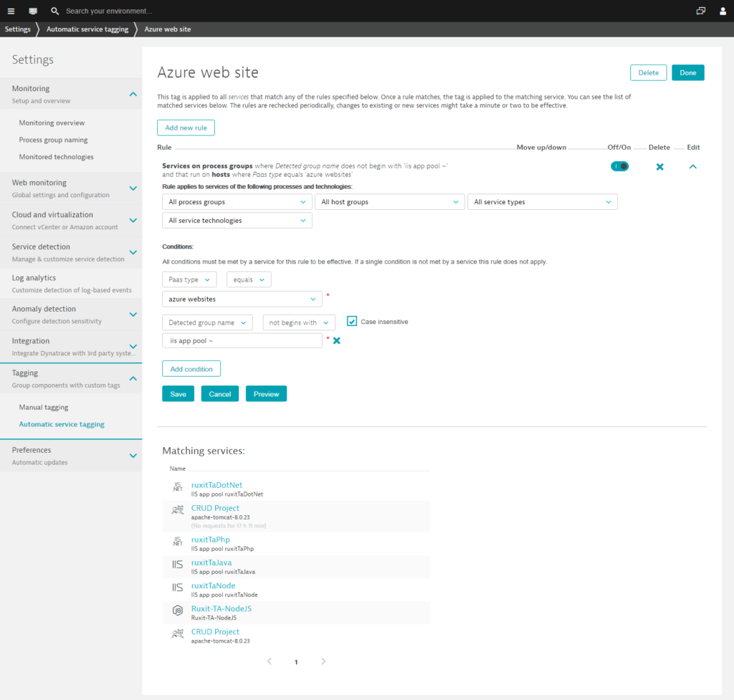Click the ruxitTaDotNet service icon
Screen dimensions: 734x700
(178, 487)
